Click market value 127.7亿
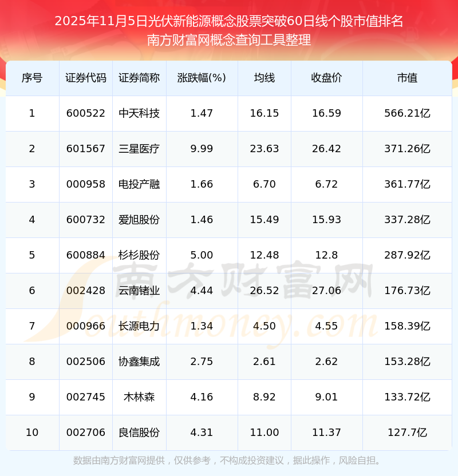The width and height of the screenshot is (458, 476). [407, 433]
